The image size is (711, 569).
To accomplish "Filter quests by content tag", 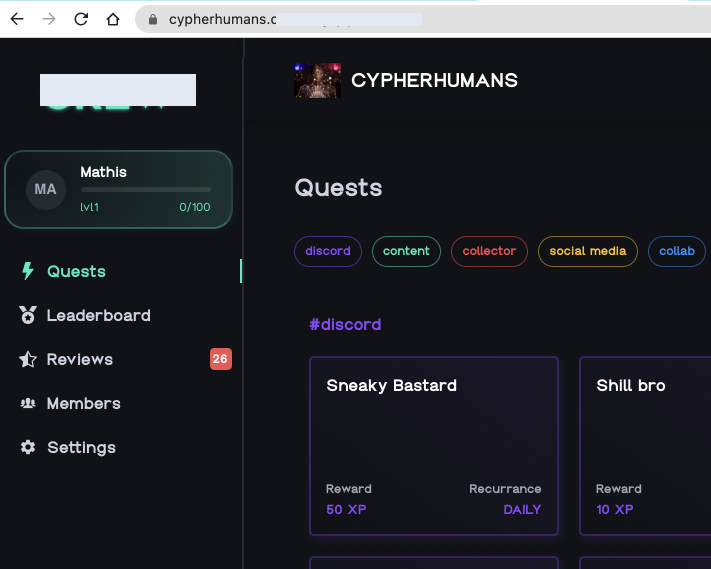I will [406, 251].
